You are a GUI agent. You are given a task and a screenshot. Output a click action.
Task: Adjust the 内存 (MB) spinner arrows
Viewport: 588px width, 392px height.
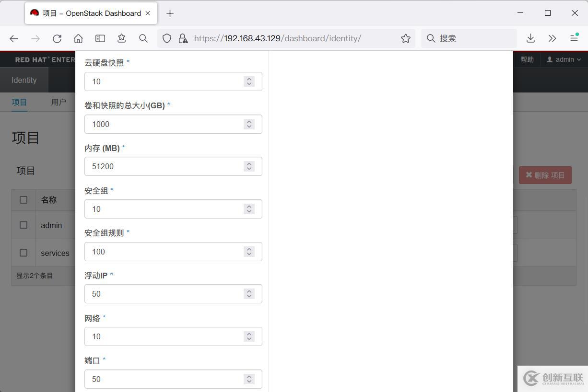click(249, 166)
